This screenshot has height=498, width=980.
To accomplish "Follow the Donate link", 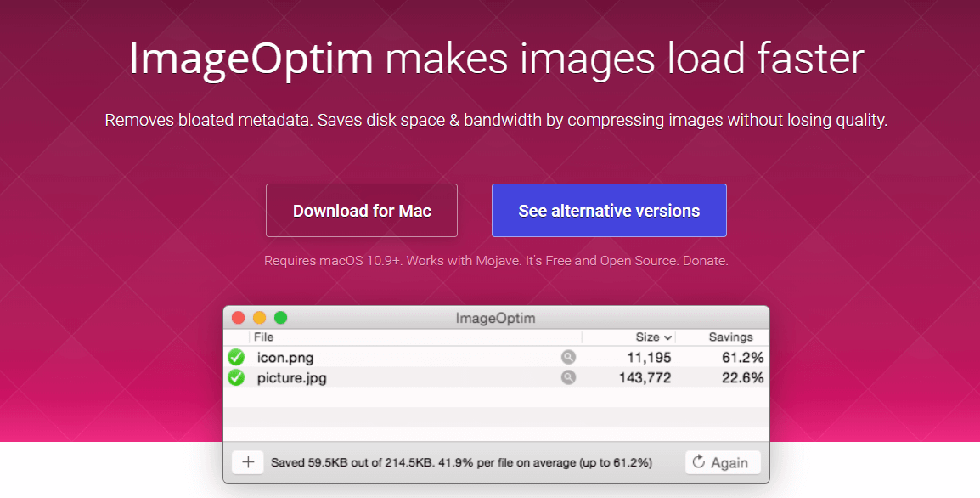I will point(705,261).
